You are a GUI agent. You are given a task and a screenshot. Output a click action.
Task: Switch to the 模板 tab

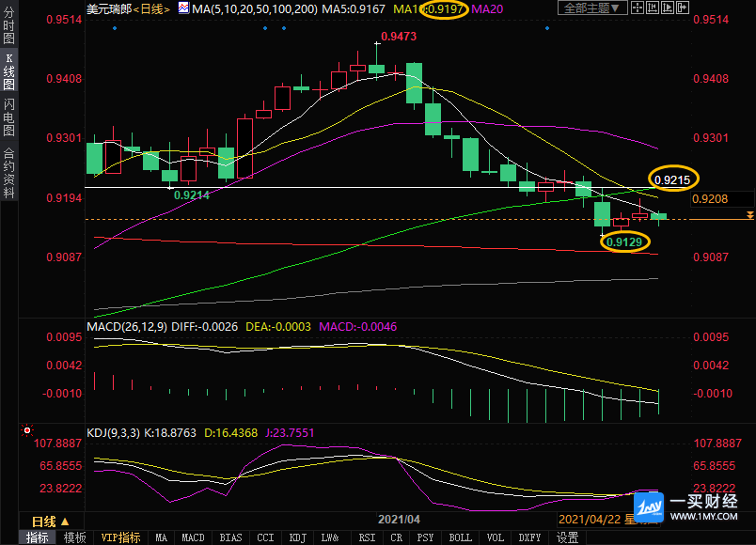pos(74,537)
